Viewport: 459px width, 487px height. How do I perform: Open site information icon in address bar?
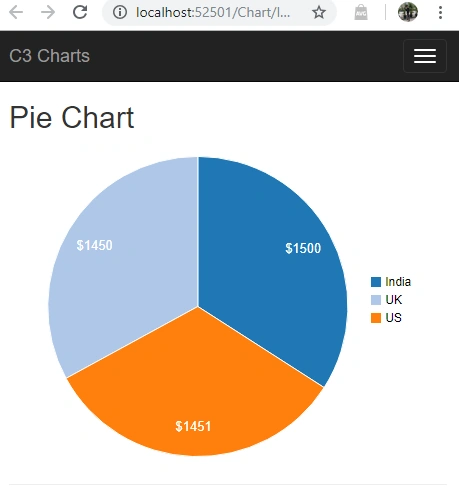click(120, 12)
